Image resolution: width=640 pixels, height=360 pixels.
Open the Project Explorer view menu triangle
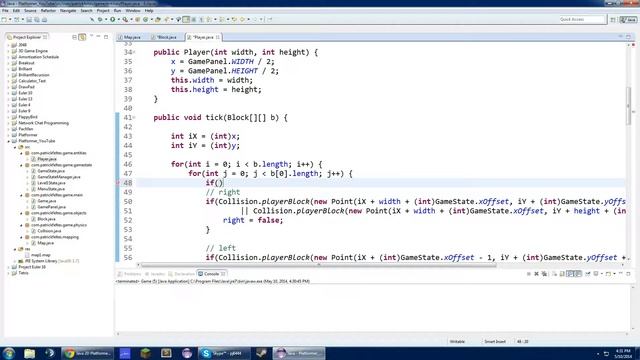tap(91, 37)
